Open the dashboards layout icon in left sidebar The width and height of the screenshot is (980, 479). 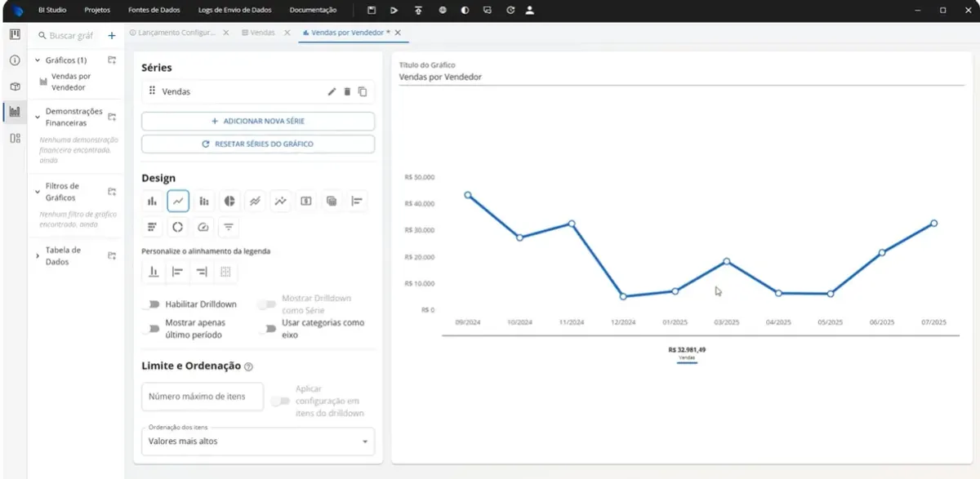click(15, 138)
